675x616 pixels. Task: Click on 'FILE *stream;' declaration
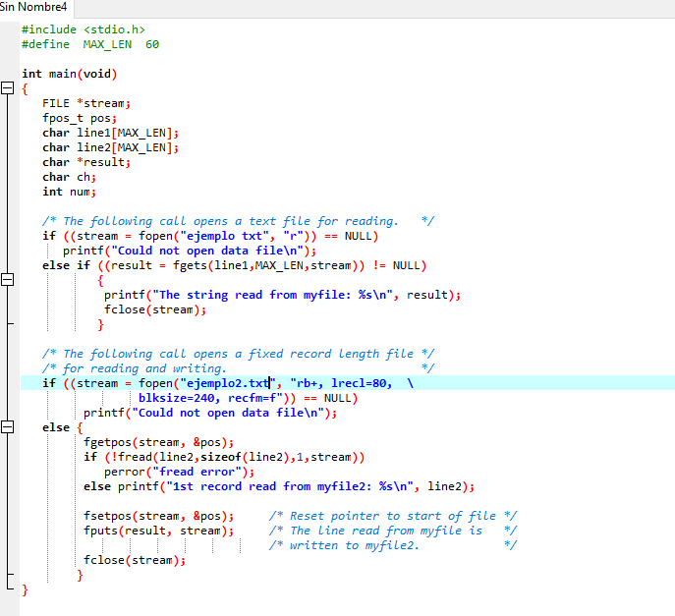tap(86, 103)
